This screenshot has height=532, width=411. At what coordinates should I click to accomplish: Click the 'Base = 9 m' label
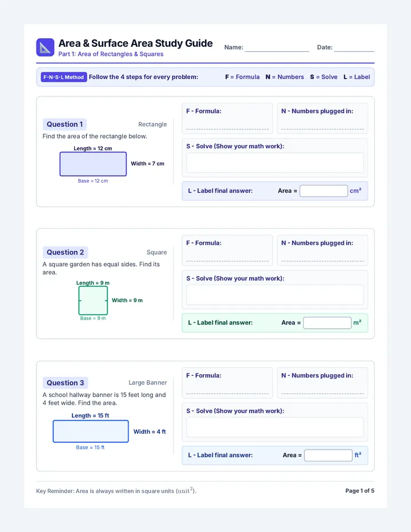pyautogui.click(x=93, y=319)
